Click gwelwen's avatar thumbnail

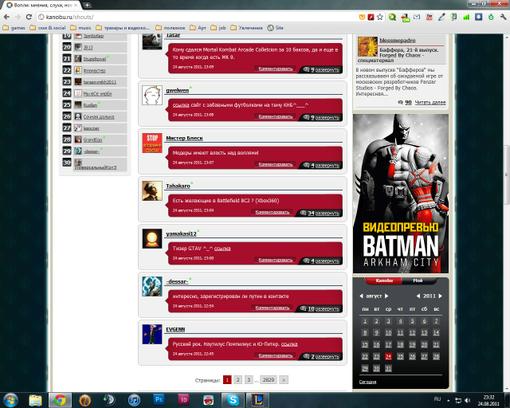pyautogui.click(x=152, y=95)
